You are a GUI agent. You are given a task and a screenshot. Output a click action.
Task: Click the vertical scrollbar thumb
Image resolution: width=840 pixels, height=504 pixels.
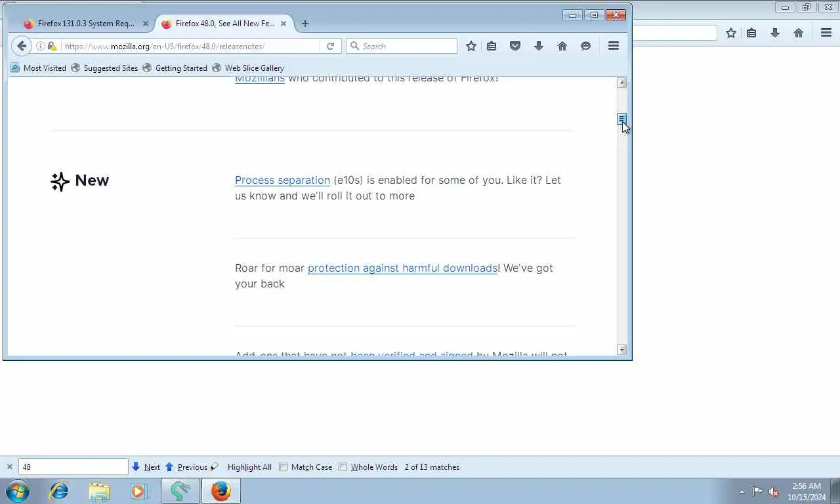pos(621,119)
